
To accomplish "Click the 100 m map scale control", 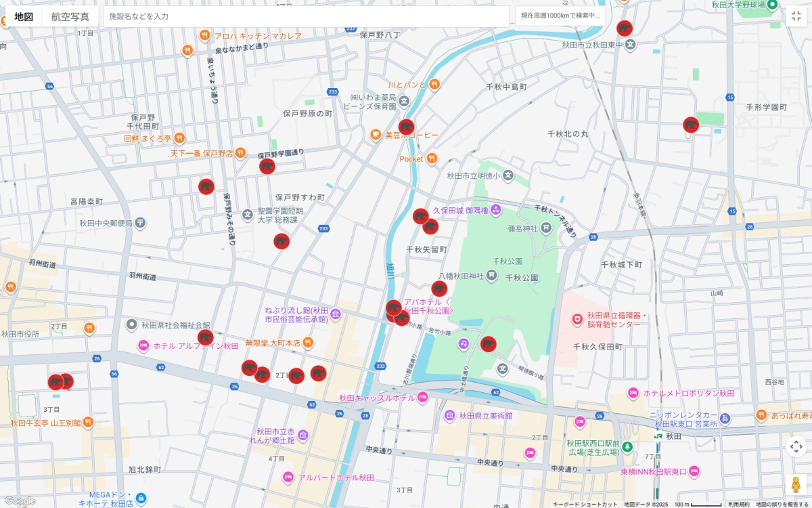I will [x=698, y=504].
